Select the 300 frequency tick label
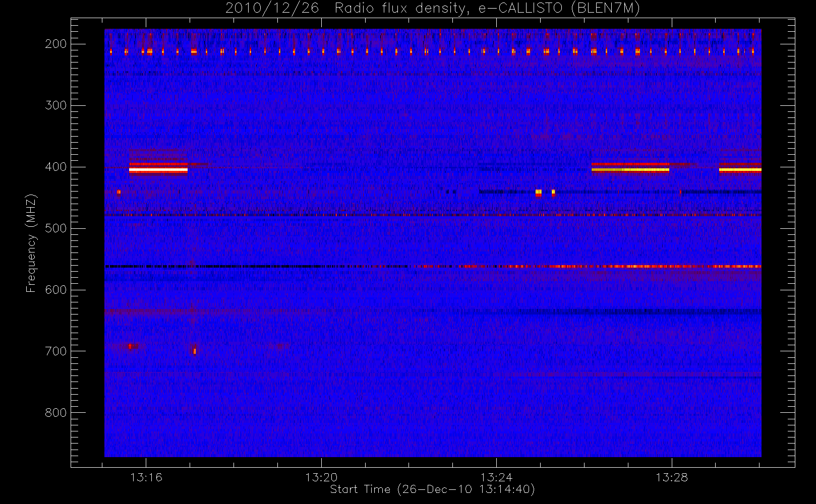The image size is (816, 504). click(56, 105)
